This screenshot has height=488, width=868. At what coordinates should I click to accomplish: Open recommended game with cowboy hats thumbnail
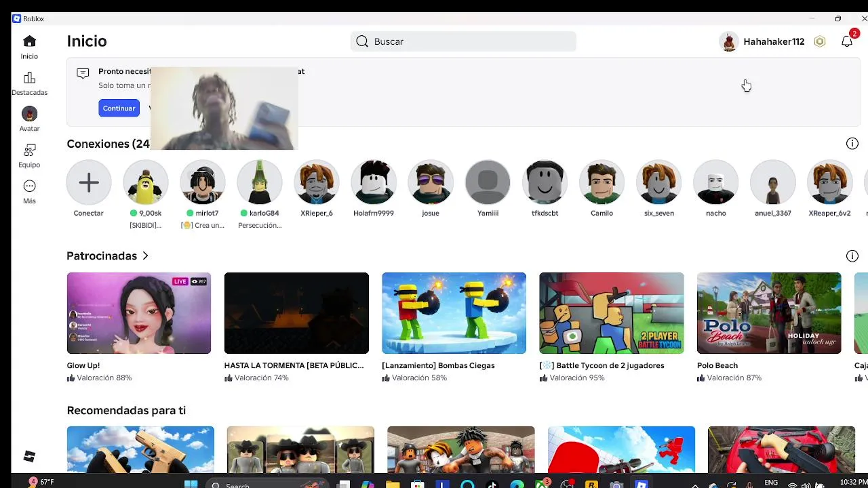[300, 449]
